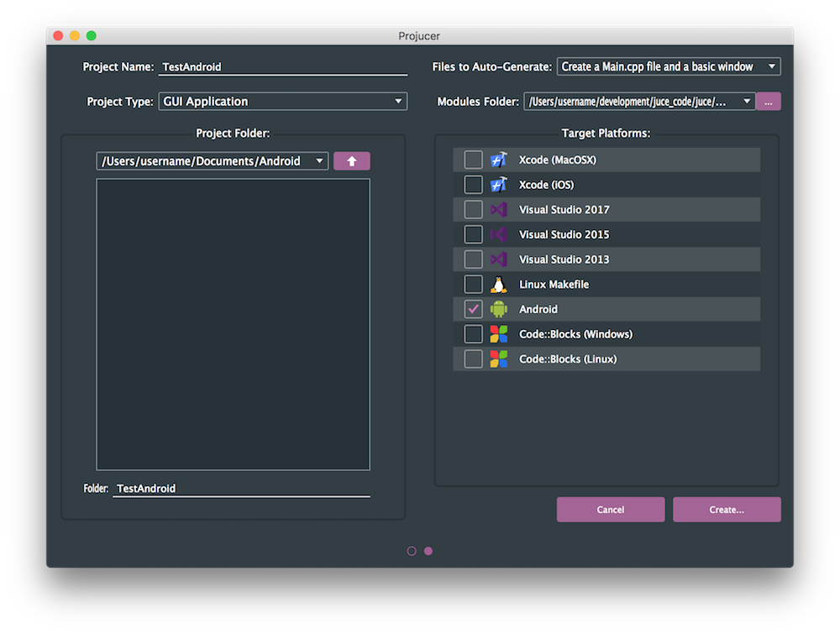Click the Xcode (MacOSX) platform icon
The width and height of the screenshot is (840, 634).
coord(499,160)
